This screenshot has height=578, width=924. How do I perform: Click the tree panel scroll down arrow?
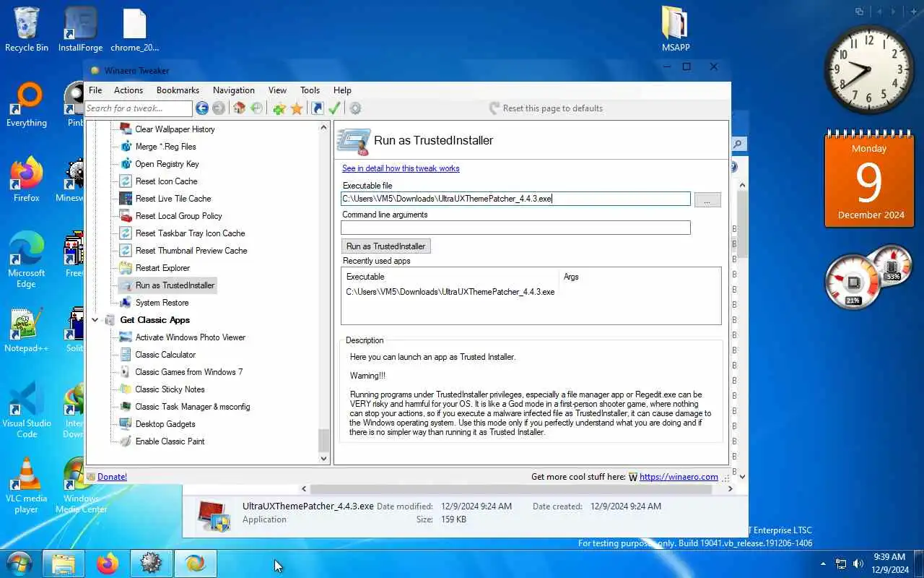324,458
